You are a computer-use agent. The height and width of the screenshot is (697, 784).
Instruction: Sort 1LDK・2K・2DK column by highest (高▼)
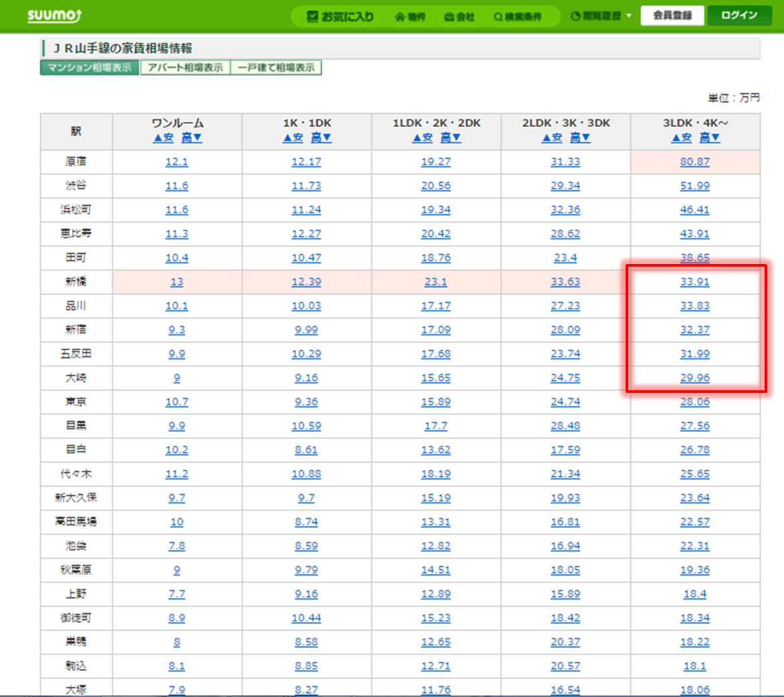tap(450, 138)
